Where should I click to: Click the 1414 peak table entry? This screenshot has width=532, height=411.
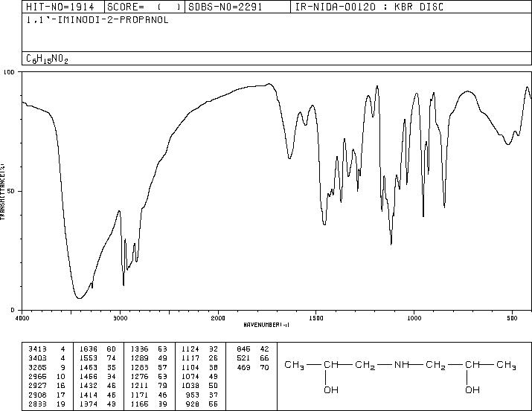[97, 395]
